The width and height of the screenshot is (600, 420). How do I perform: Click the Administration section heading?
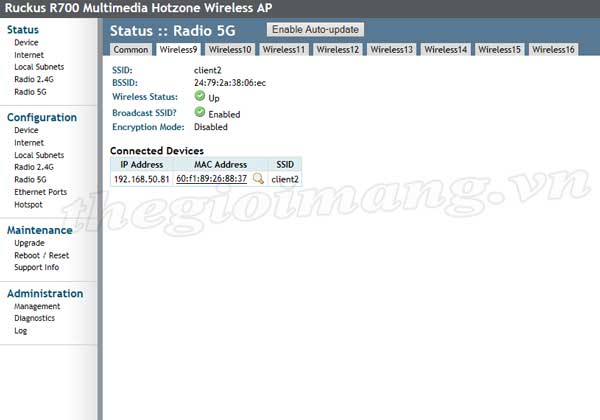pos(45,293)
